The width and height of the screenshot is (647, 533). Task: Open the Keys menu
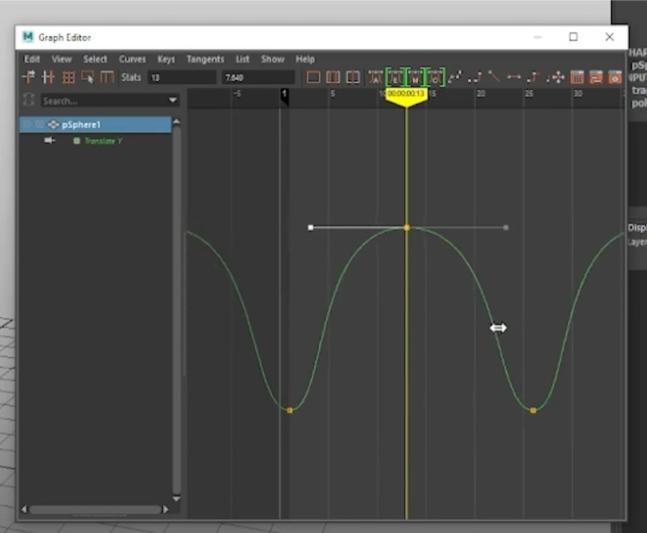(x=166, y=59)
